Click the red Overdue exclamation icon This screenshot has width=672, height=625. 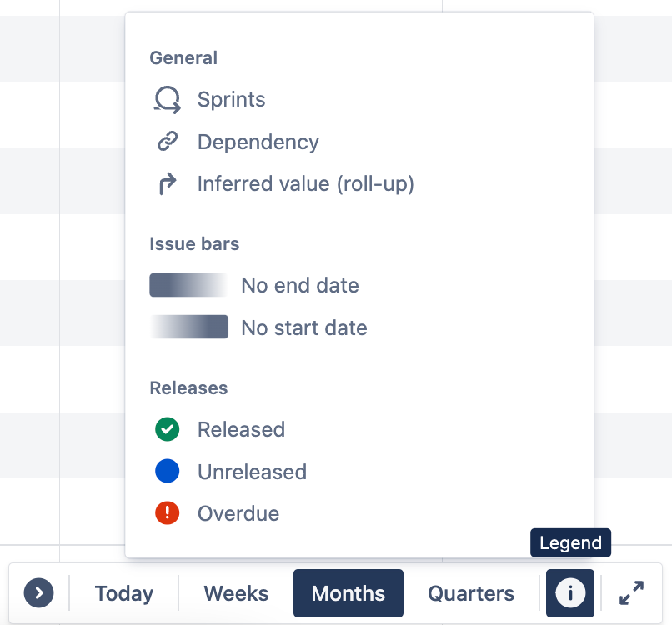point(167,513)
